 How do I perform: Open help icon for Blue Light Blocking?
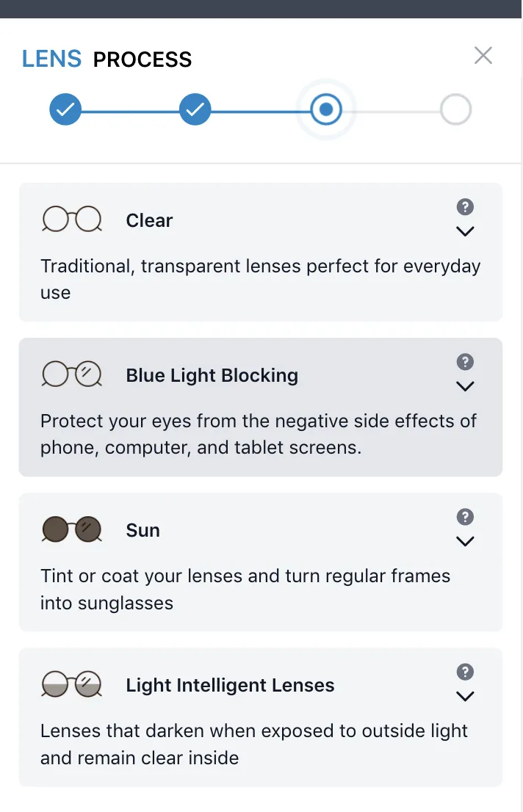[465, 361]
